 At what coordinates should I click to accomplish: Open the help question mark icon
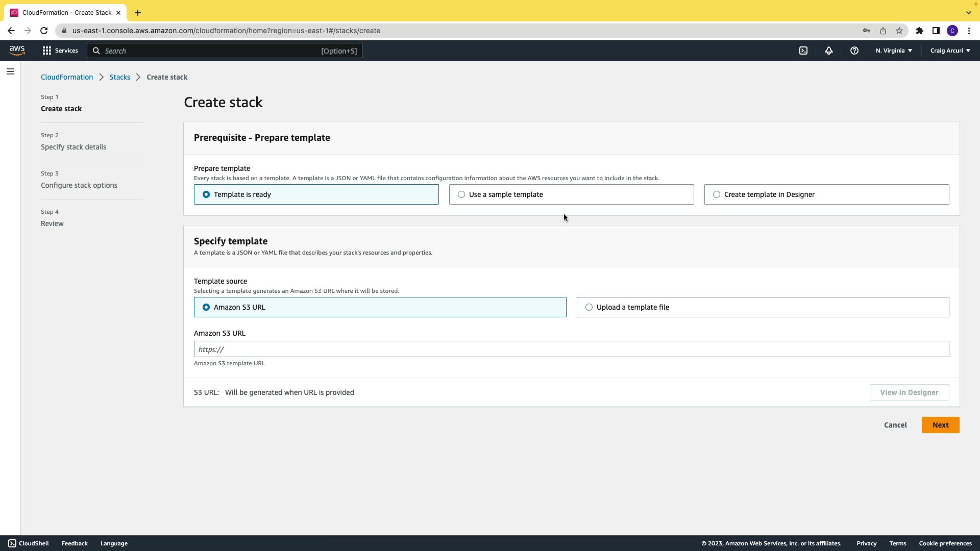coord(854,51)
